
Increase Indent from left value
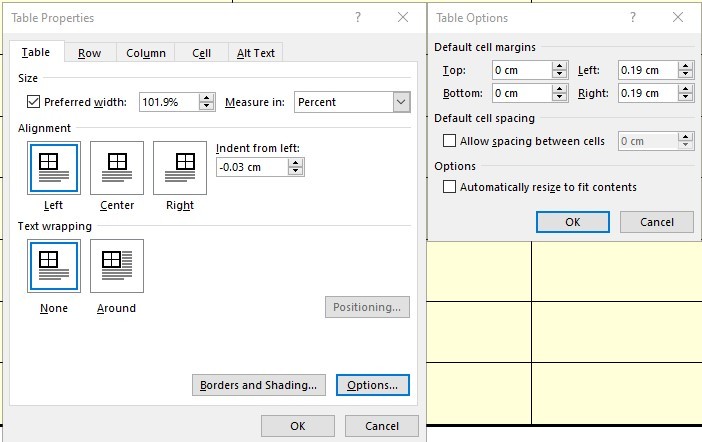coord(295,163)
